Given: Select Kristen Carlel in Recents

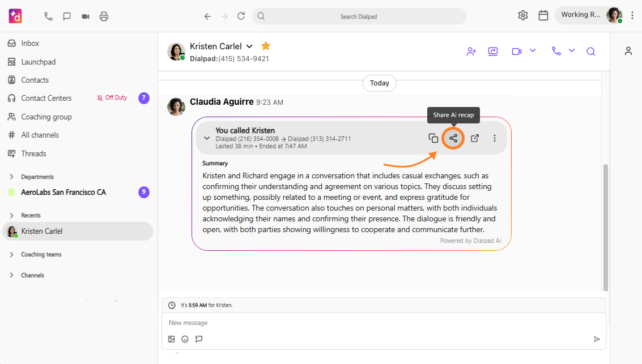Looking at the screenshot, I should pyautogui.click(x=78, y=231).
